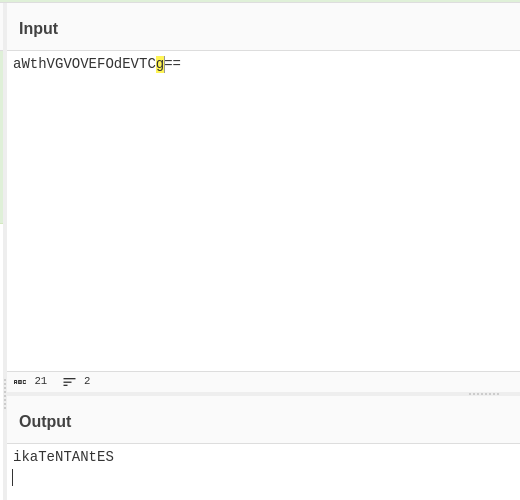This screenshot has width=520, height=500.
Task: Click the input status bar
Action: pyautogui.click(x=263, y=382)
